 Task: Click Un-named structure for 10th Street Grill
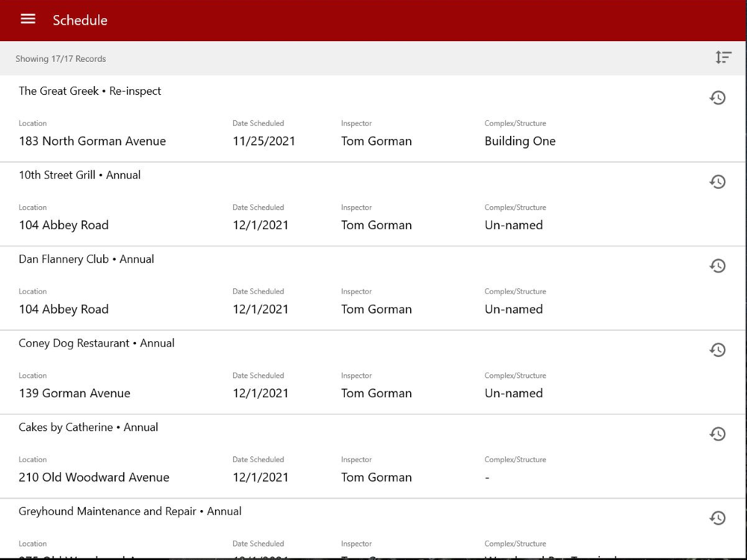[x=514, y=225]
